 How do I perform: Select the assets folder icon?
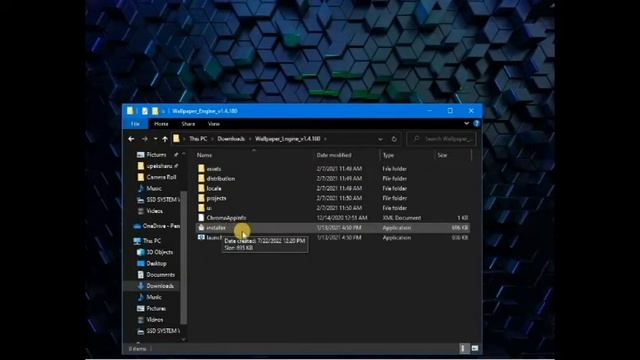pyautogui.click(x=201, y=169)
